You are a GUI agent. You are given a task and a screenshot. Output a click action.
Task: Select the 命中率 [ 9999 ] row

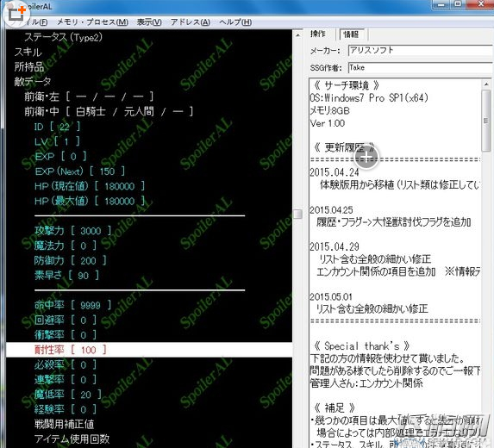pos(72,305)
